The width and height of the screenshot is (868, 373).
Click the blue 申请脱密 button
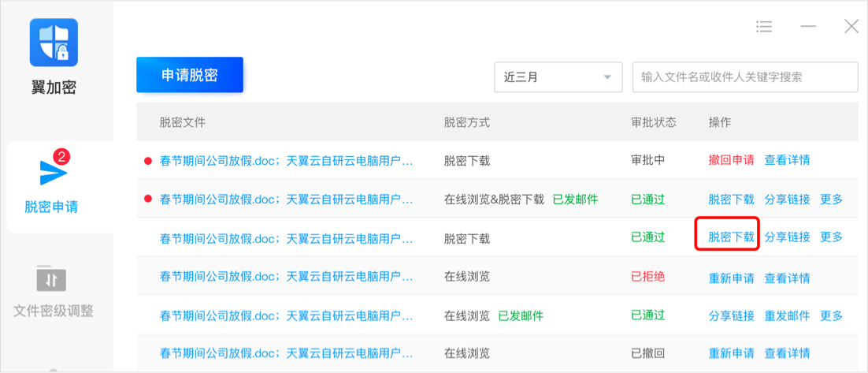pyautogui.click(x=190, y=76)
